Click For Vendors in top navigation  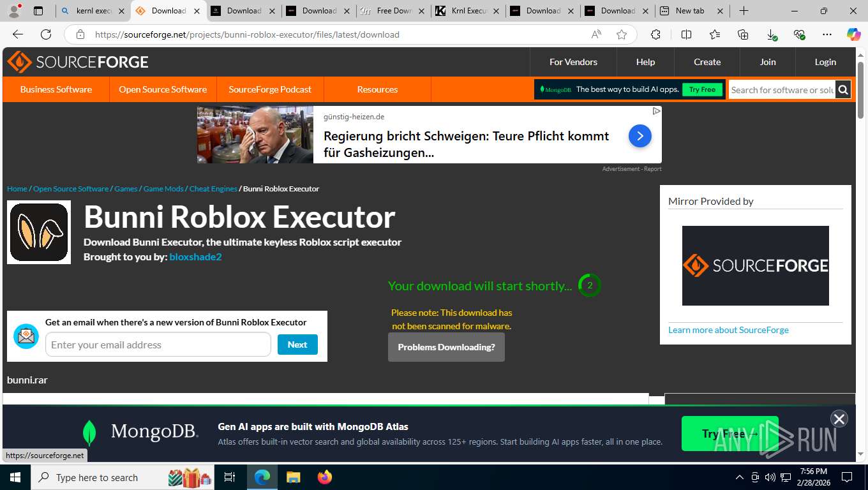573,62
